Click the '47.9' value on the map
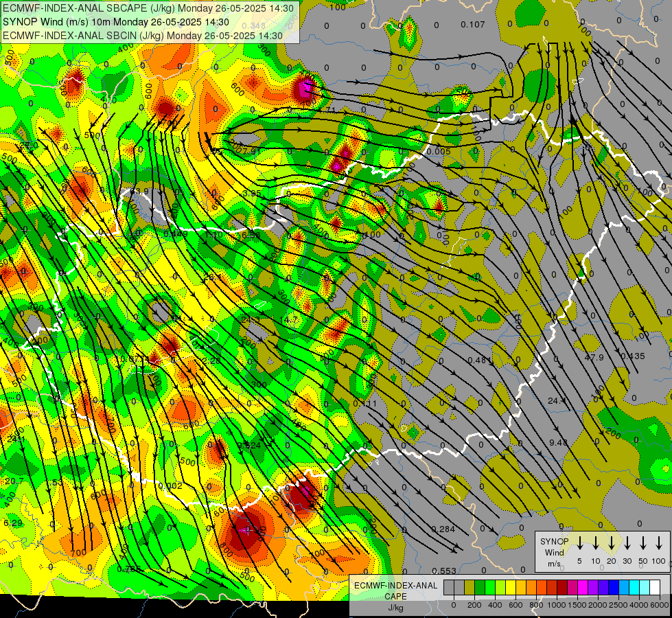 pyautogui.click(x=594, y=357)
